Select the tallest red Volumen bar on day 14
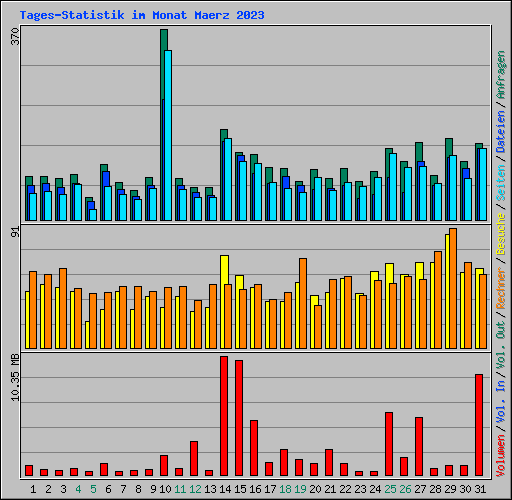The image size is (512, 500). 224,416
